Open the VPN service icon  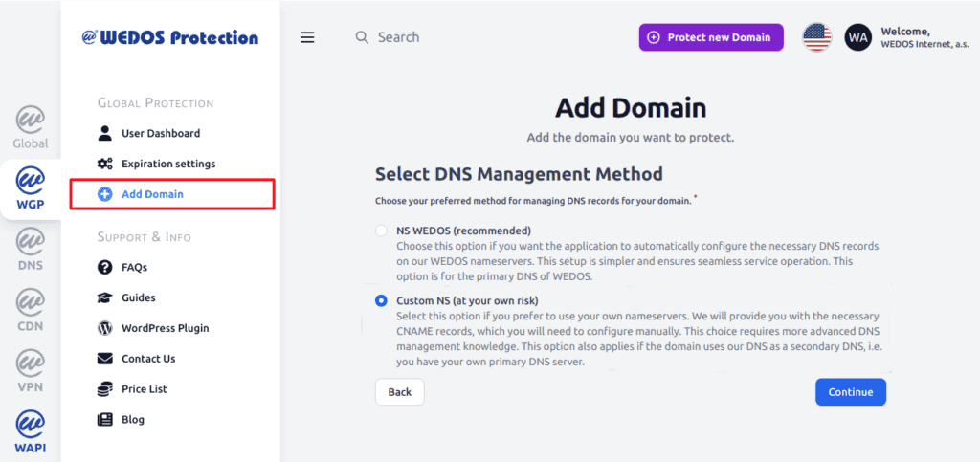tap(30, 371)
